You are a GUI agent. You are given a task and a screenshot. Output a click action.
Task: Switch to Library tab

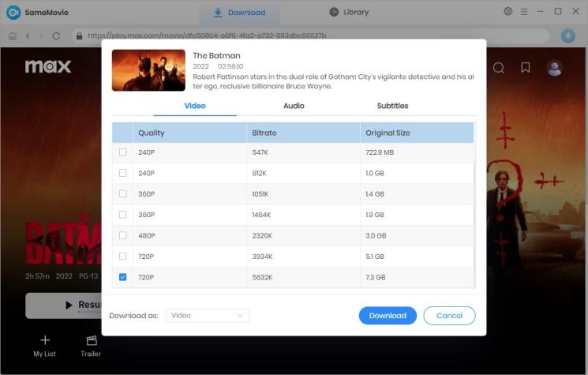pos(349,13)
